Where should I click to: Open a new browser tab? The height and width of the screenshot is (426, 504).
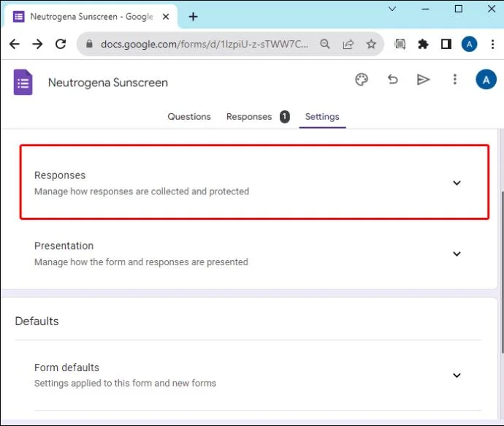tap(193, 17)
